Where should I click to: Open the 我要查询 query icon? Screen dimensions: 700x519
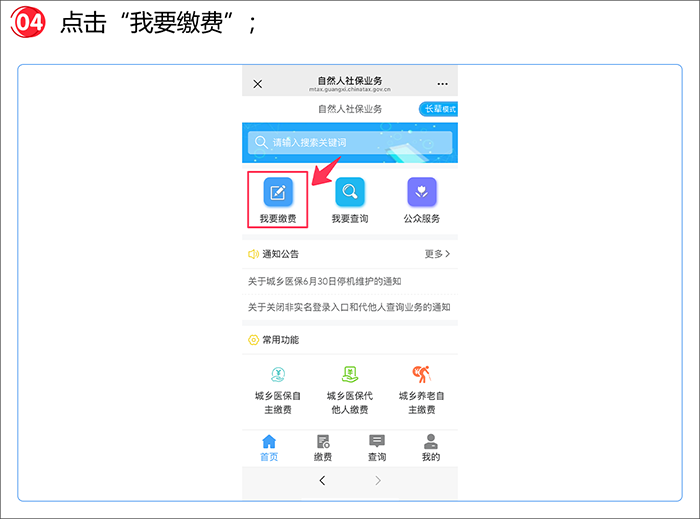tap(350, 193)
